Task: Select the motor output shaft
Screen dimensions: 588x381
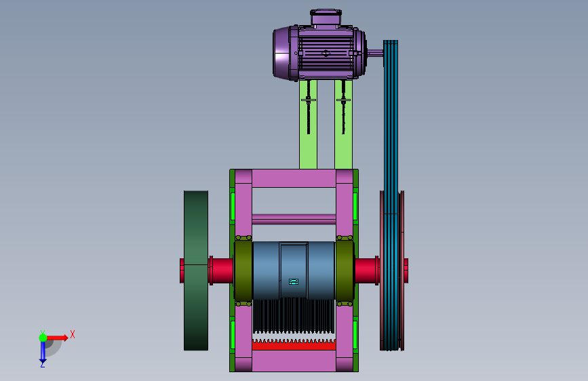Action: (374, 53)
